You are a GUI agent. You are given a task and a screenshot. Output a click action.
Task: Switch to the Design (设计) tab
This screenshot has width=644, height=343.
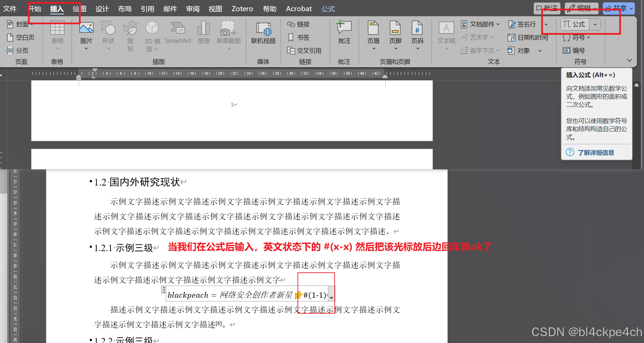click(x=102, y=9)
